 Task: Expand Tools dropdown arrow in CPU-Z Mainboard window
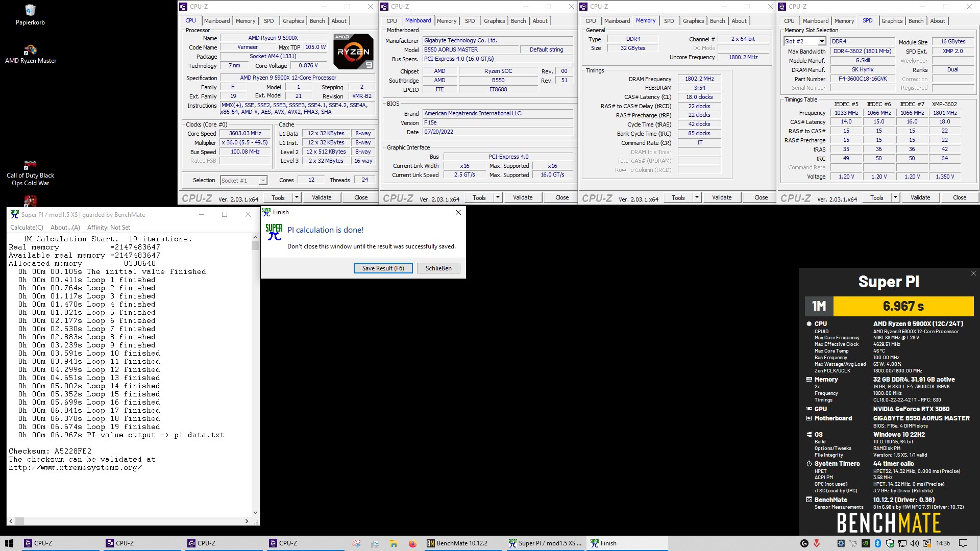[498, 197]
